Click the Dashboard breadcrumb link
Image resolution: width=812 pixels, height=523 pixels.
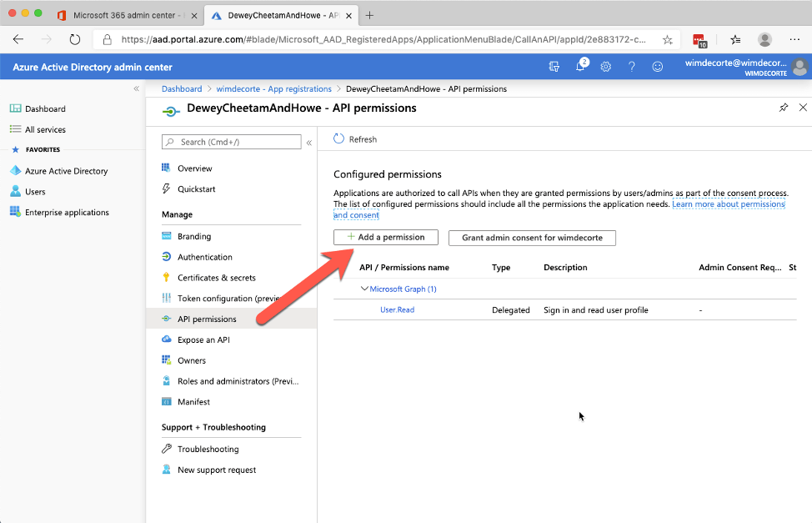[182, 88]
